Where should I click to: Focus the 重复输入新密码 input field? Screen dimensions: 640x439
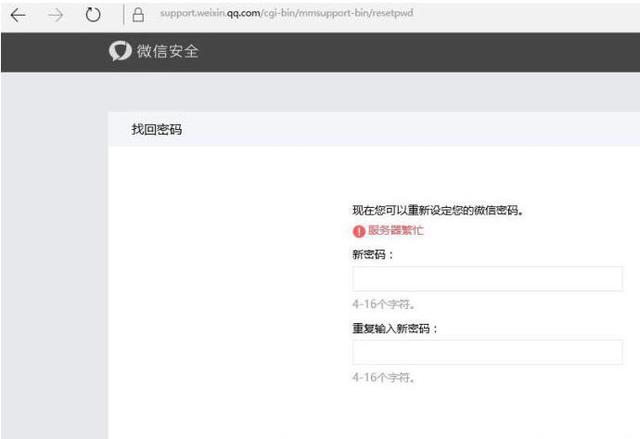[x=487, y=352]
